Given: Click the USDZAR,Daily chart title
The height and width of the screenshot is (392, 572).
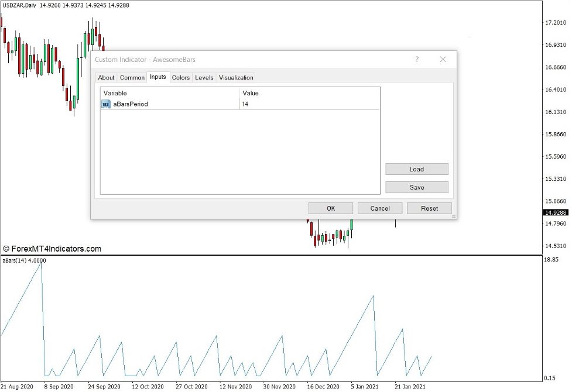Looking at the screenshot, I should 19,5.
